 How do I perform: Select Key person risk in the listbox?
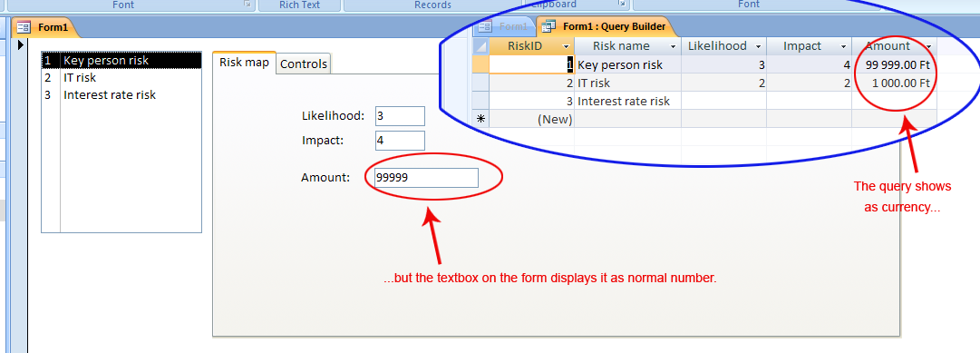(x=121, y=61)
